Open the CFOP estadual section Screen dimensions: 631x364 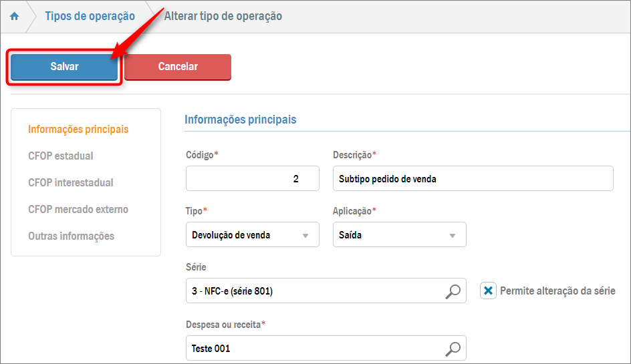coord(61,156)
